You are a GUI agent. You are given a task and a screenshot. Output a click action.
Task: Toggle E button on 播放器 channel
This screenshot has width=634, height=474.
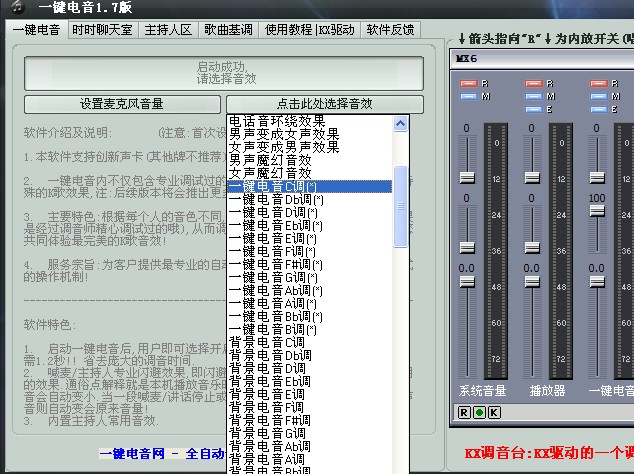[x=535, y=109]
